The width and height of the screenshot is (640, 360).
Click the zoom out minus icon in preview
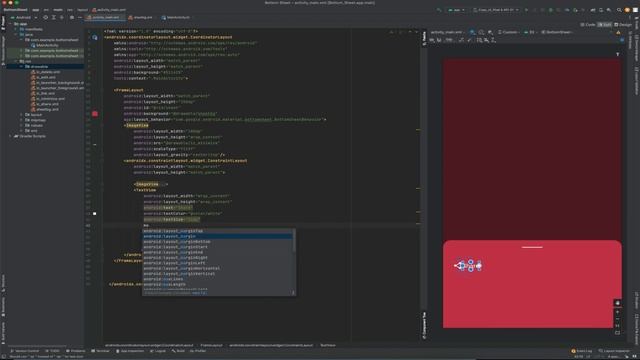(618, 319)
